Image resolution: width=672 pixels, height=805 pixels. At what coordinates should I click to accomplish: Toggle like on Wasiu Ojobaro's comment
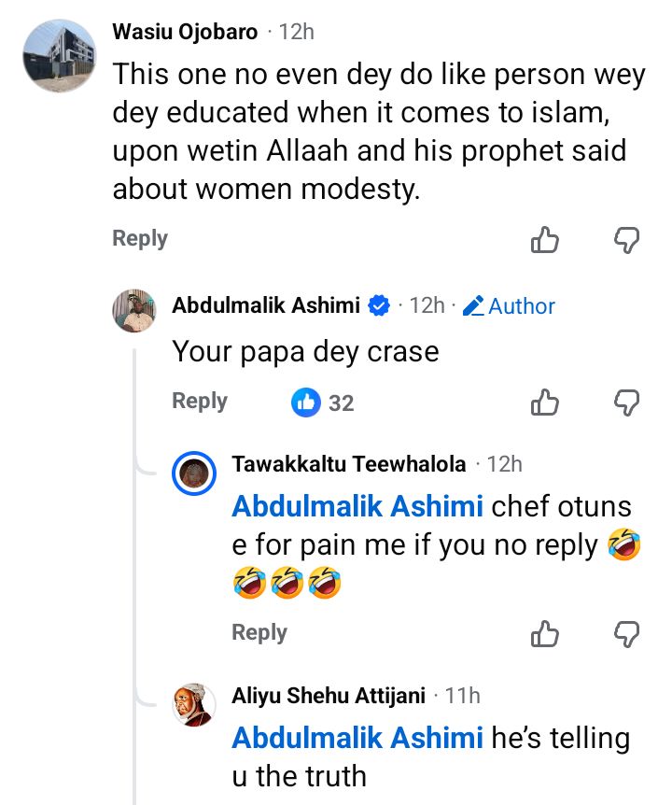tap(545, 241)
